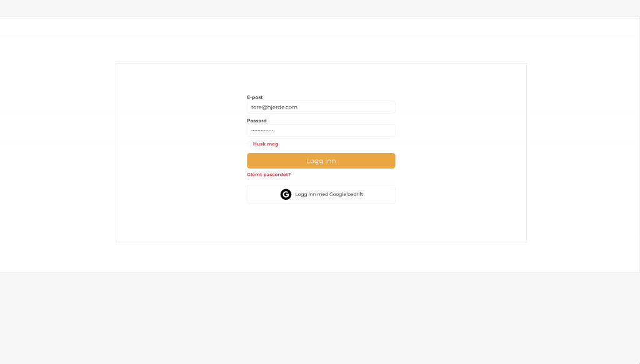Click the Passord field label
Image resolution: width=640 pixels, height=364 pixels.
point(257,121)
